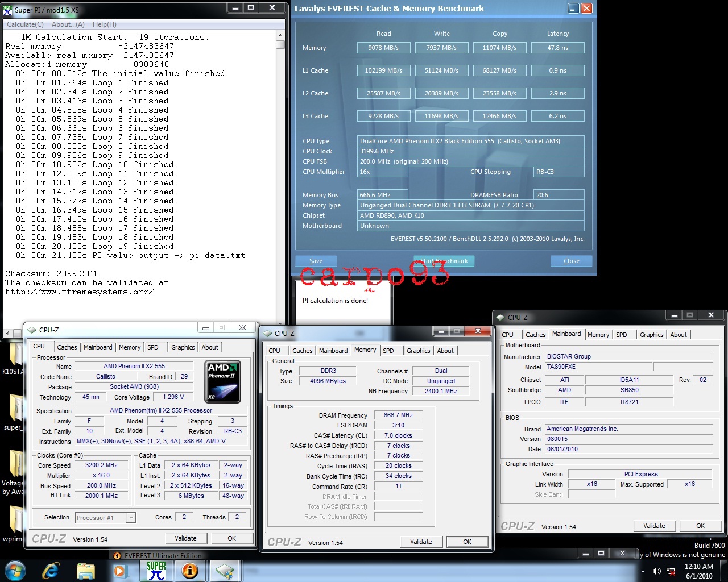Screen dimensions: 728x582
Task: Open Windows Media Player taskbar icon
Action: click(x=121, y=571)
